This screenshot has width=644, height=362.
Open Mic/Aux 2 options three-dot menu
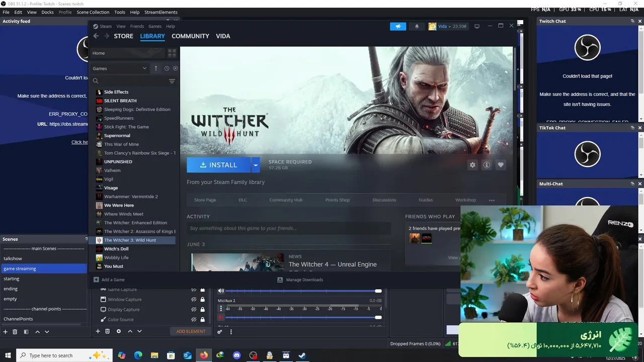pos(221,309)
